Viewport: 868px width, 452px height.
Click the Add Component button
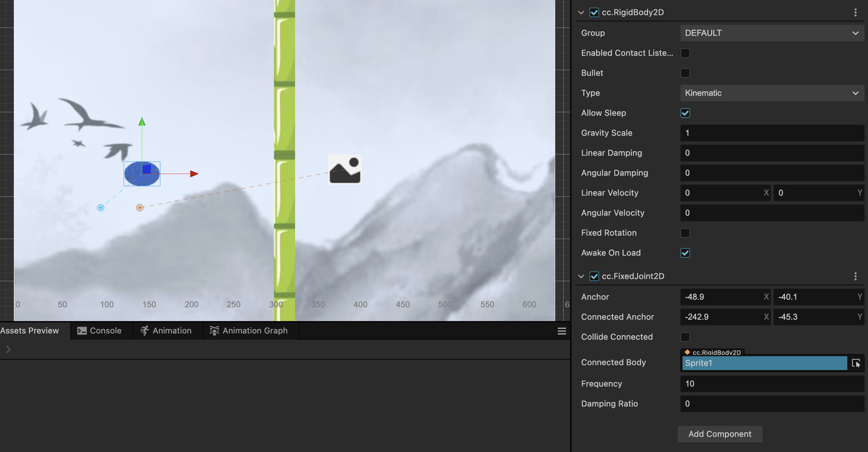point(720,434)
